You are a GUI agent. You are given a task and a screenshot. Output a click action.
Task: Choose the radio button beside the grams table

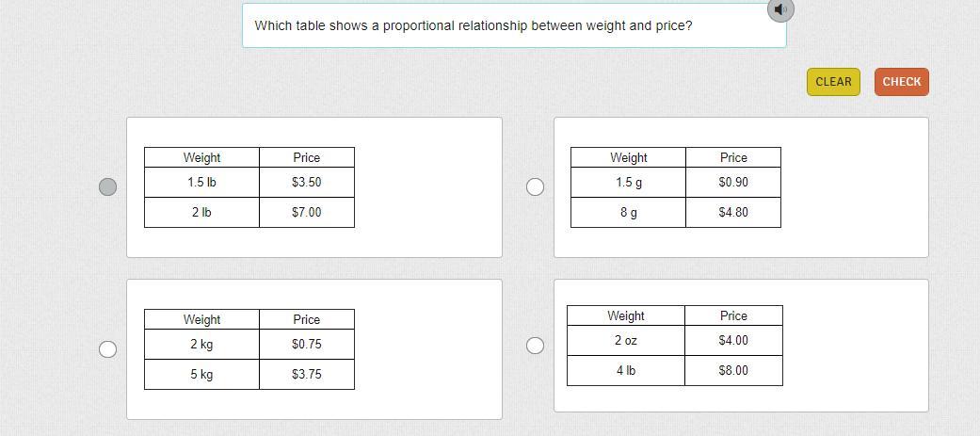point(535,186)
